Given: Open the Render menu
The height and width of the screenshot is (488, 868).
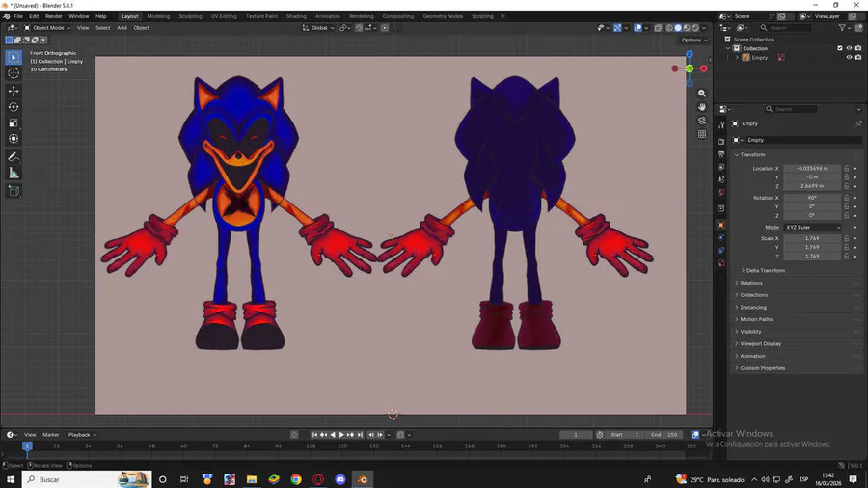Looking at the screenshot, I should [54, 16].
